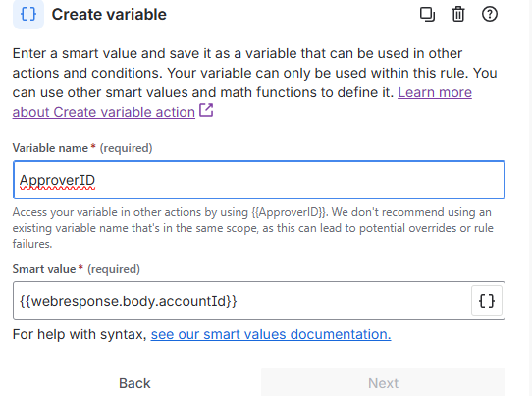The width and height of the screenshot is (532, 396).
Task: Click the (required) text beside Variable name
Action: tap(126, 148)
